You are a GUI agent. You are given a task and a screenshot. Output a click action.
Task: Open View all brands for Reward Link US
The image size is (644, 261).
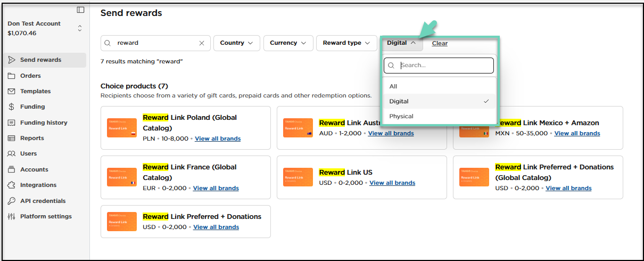[x=392, y=183]
